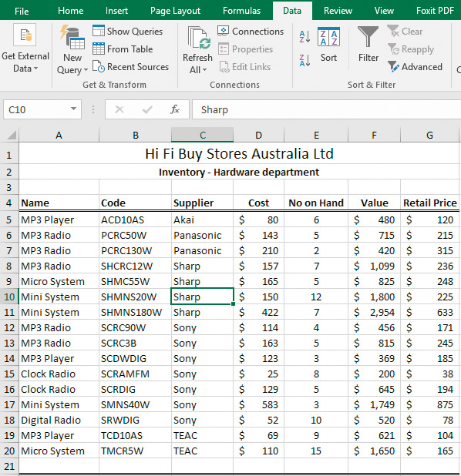Click the formula bar enter checkmark

[x=147, y=109]
